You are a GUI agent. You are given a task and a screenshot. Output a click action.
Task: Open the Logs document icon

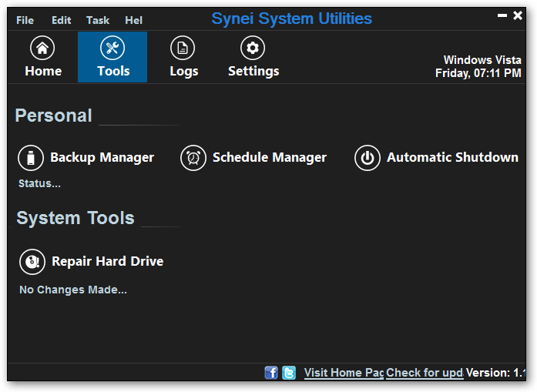point(183,48)
